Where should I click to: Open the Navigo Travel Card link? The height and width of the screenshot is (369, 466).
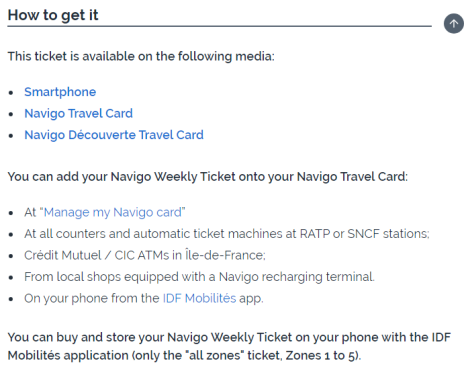(78, 114)
